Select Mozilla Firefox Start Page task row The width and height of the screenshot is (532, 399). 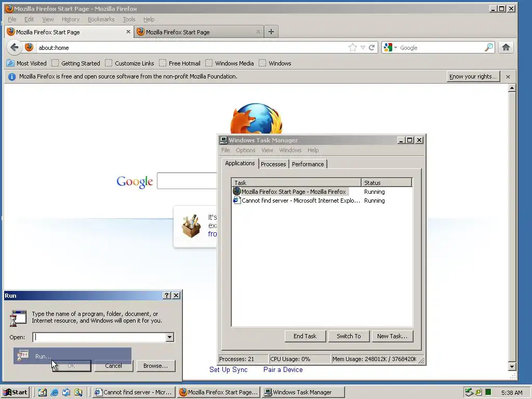coord(322,192)
